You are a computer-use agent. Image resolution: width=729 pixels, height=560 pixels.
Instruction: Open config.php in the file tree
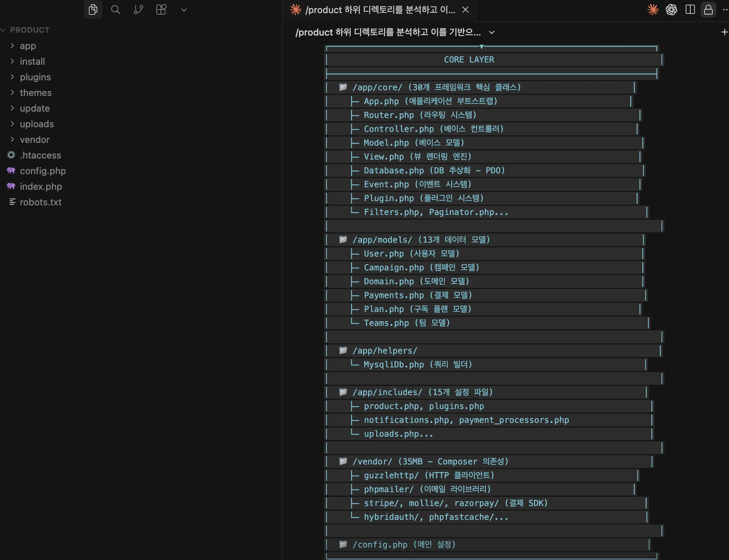[43, 171]
